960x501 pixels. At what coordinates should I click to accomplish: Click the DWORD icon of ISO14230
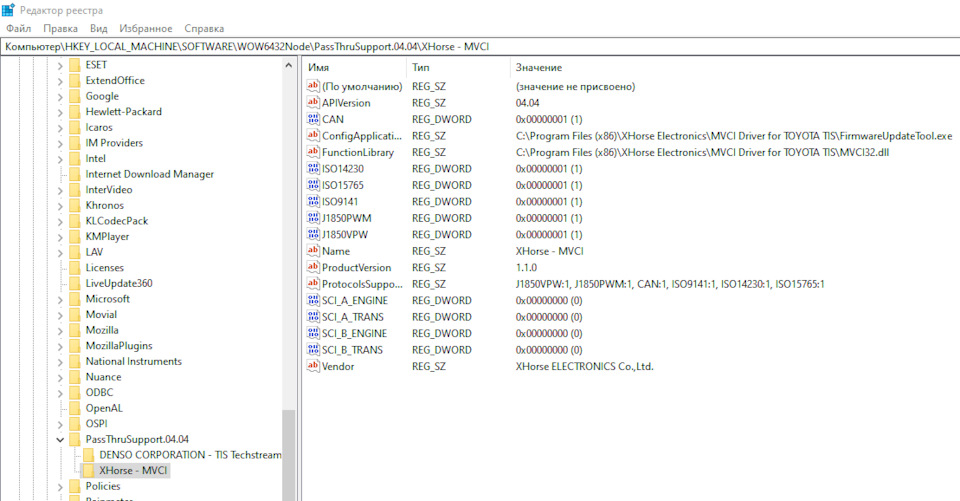[x=313, y=168]
